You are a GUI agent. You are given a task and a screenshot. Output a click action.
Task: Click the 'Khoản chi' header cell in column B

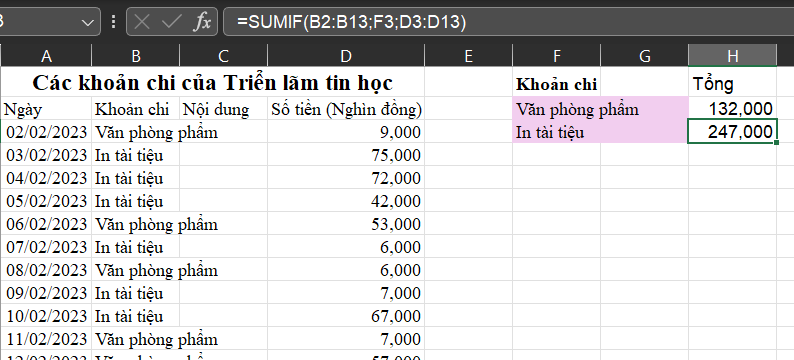135,109
